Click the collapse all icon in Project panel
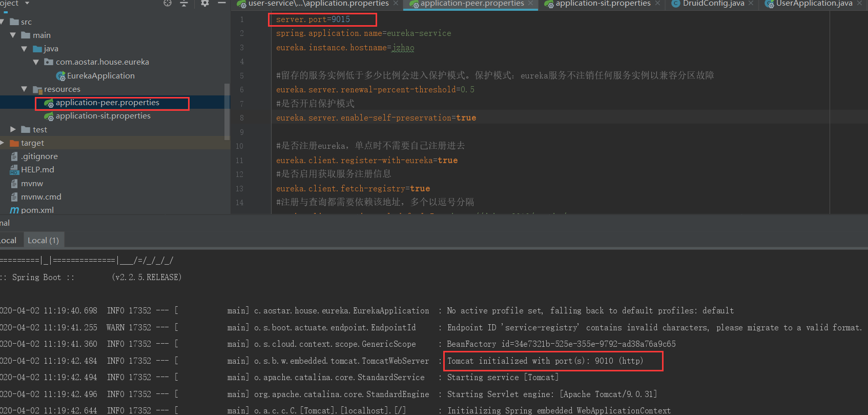The height and width of the screenshot is (415, 868). pyautogui.click(x=184, y=3)
